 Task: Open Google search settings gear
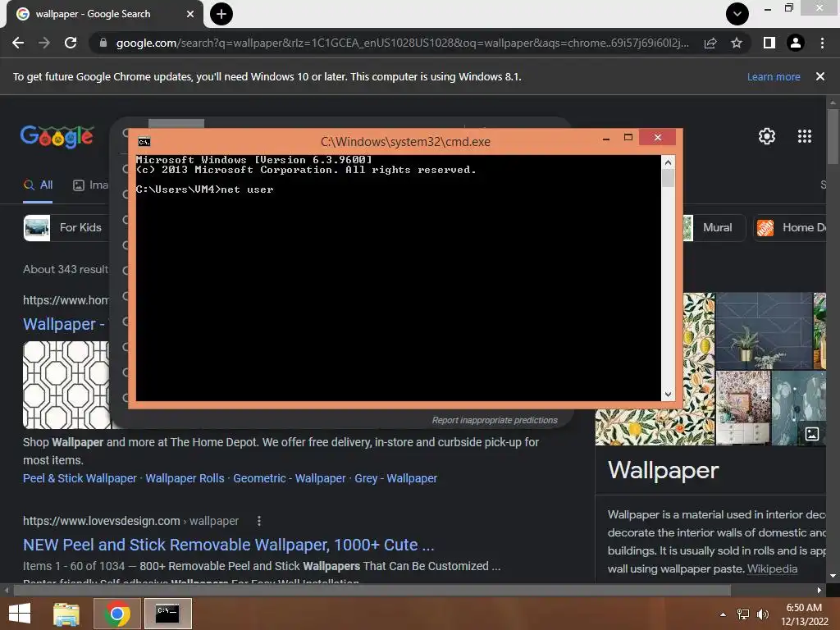767,136
